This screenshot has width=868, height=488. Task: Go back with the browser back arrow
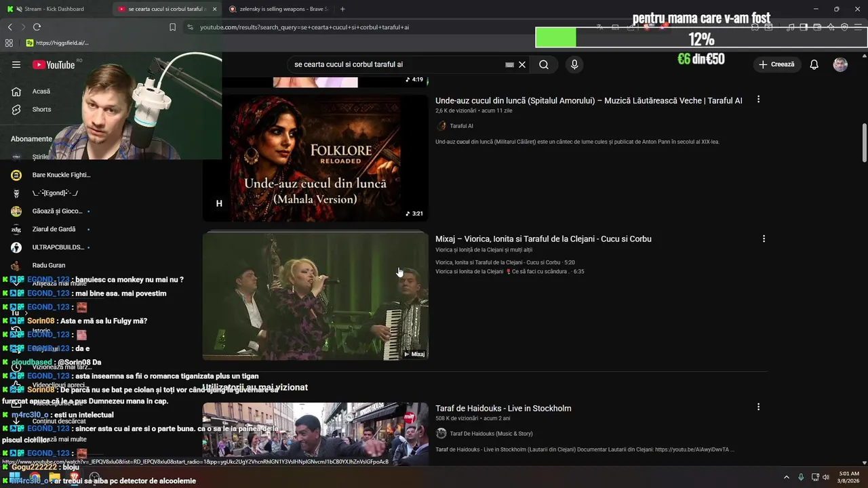click(x=10, y=27)
